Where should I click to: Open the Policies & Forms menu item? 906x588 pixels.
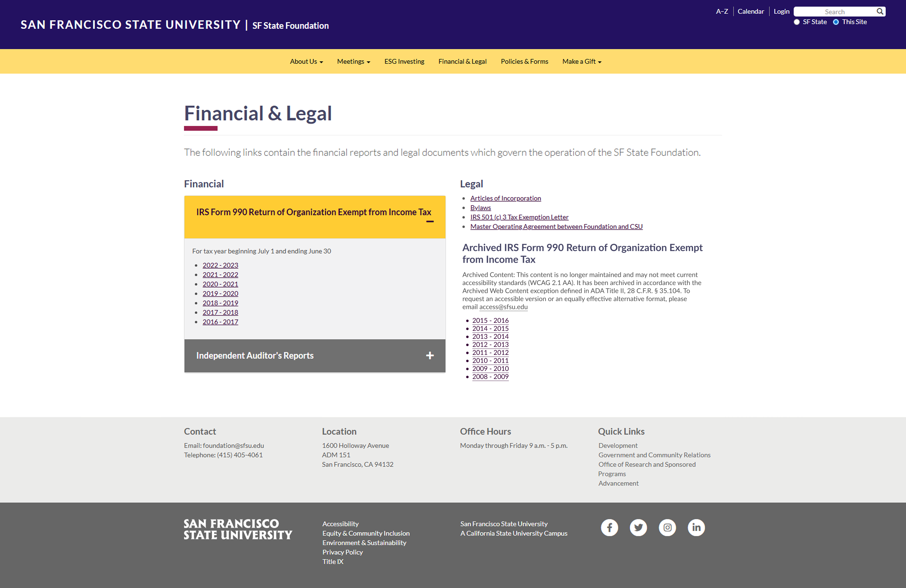click(524, 61)
